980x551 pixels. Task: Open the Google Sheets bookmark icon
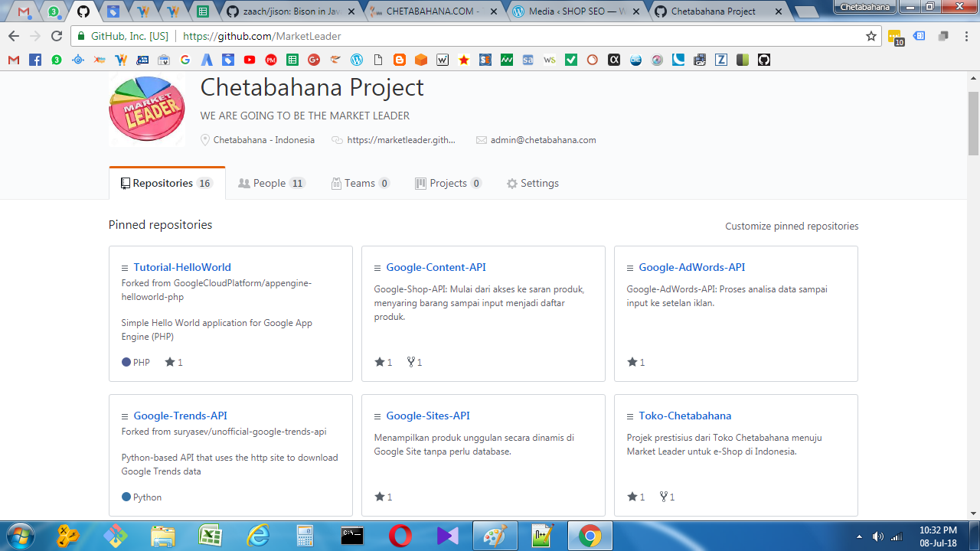292,60
